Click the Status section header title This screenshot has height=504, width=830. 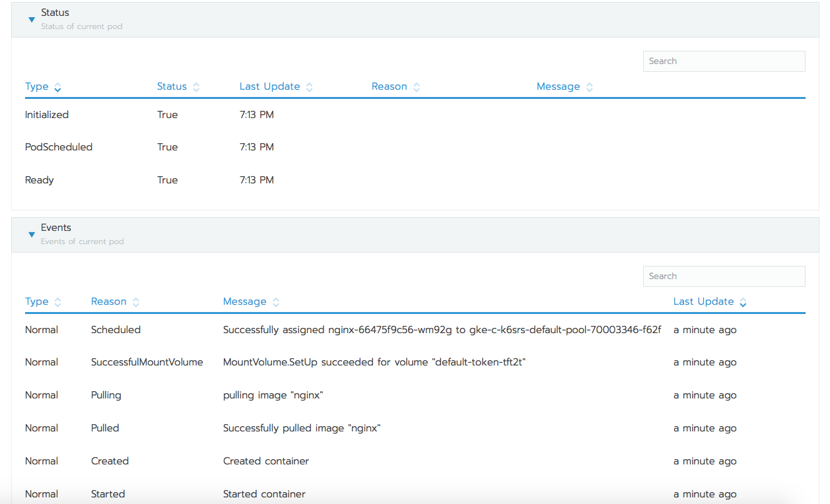pos(55,13)
